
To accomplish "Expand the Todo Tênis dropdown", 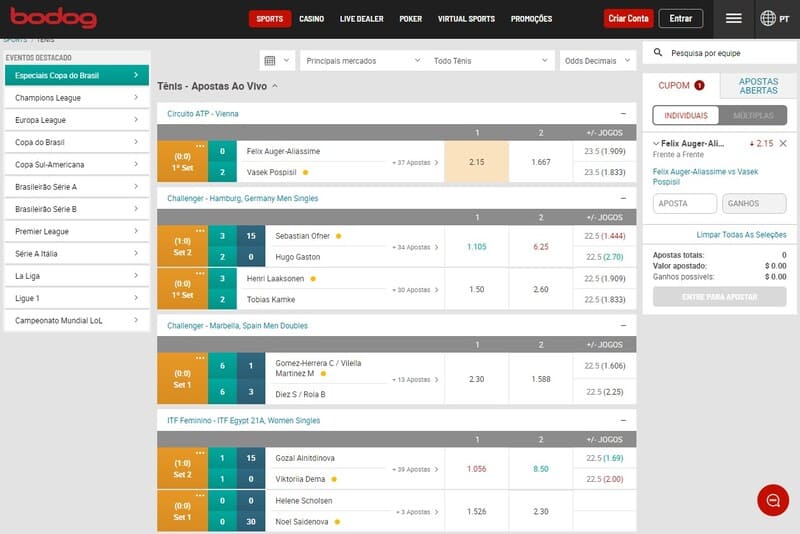I will pyautogui.click(x=490, y=61).
